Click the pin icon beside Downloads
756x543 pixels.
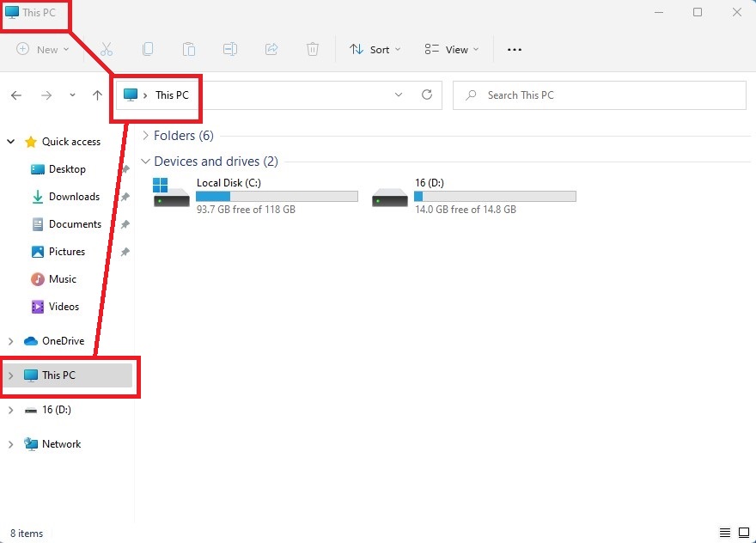(125, 197)
